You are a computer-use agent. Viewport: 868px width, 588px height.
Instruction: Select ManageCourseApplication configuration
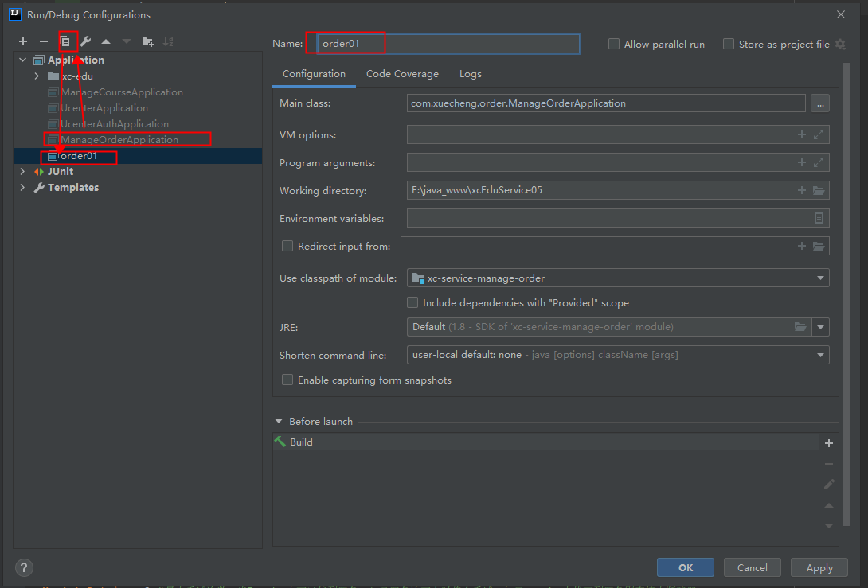[122, 92]
